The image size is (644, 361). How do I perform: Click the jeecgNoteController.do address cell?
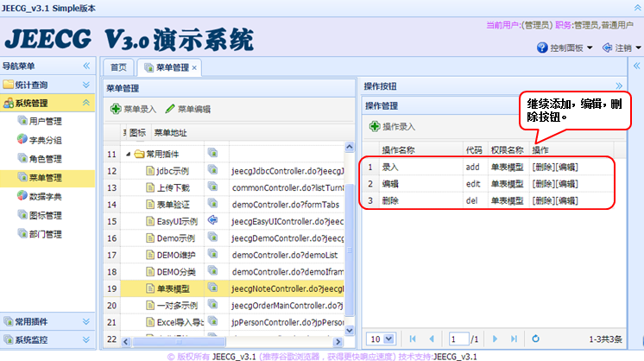tap(287, 288)
